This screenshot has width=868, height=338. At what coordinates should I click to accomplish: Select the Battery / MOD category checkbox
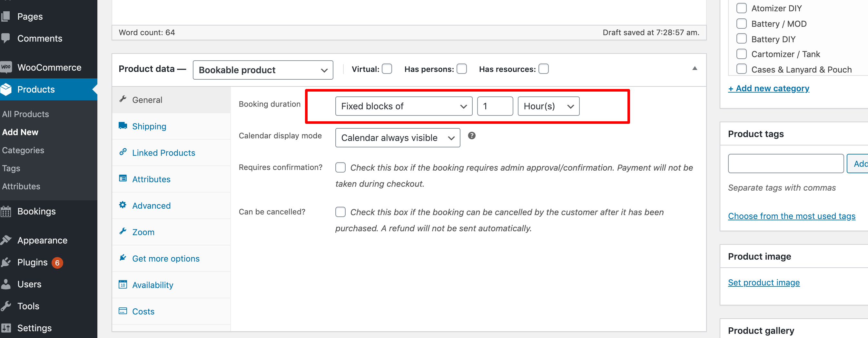pos(741,24)
